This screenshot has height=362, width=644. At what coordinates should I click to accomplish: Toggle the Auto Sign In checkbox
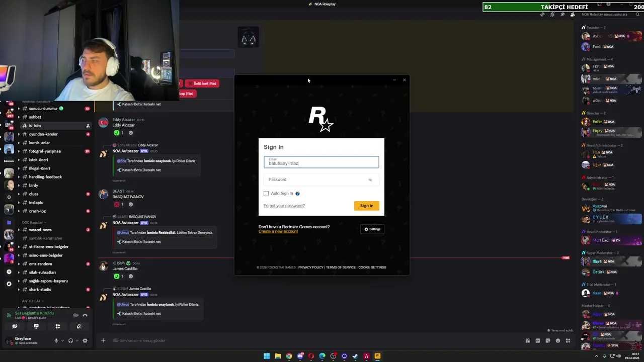tap(266, 194)
